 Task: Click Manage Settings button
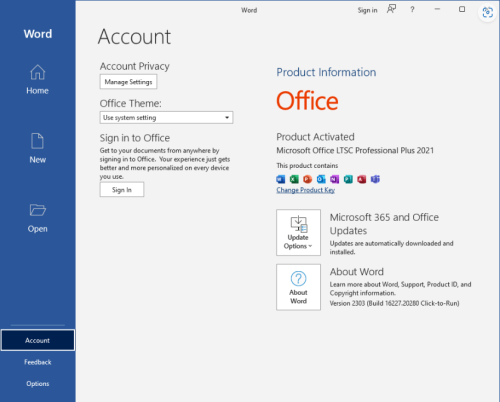[128, 82]
